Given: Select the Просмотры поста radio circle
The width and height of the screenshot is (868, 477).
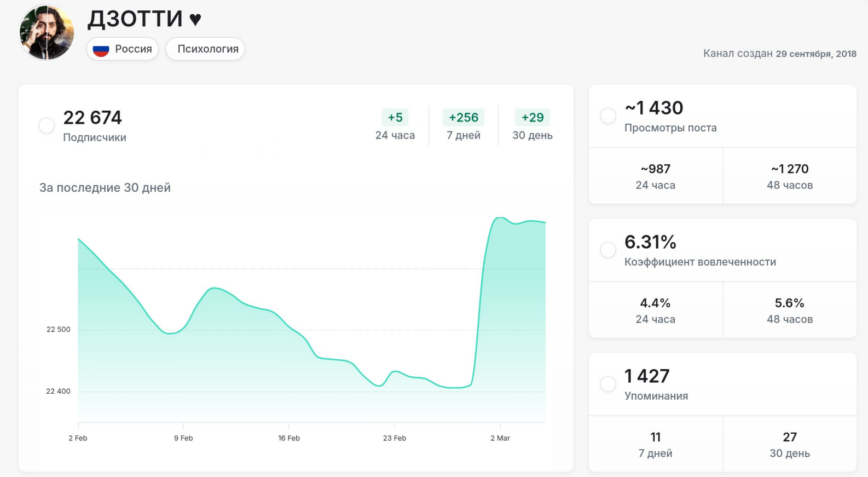Looking at the screenshot, I should tap(608, 116).
